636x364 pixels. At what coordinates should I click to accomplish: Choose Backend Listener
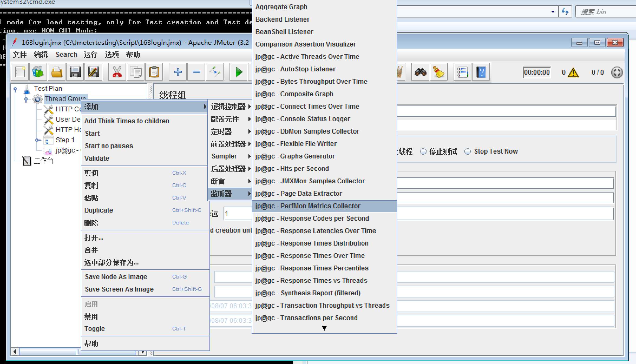(x=324, y=19)
